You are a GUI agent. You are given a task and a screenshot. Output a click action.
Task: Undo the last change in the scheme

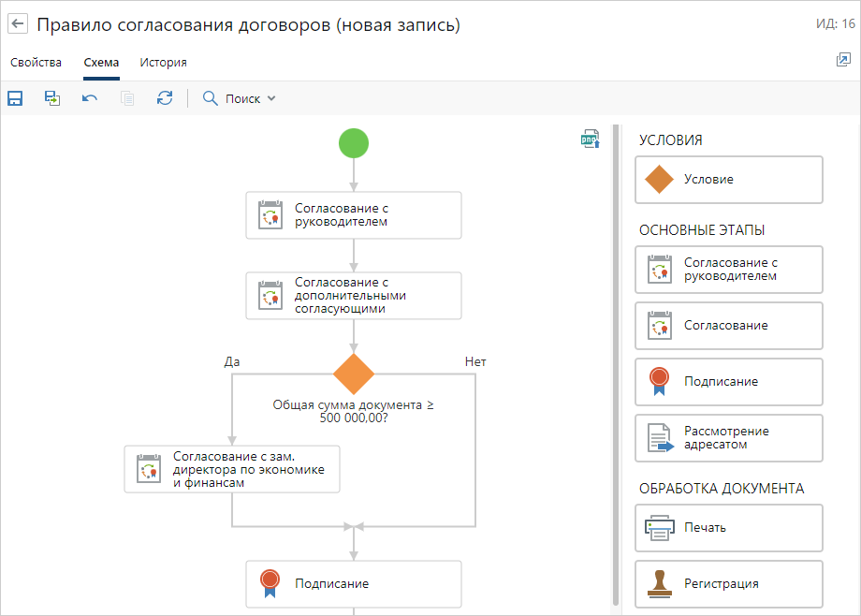pos(90,98)
